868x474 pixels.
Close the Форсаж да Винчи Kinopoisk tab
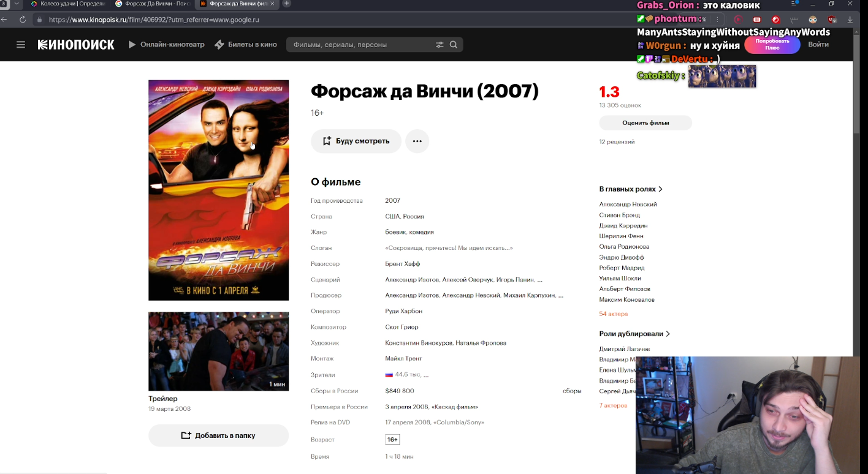pos(272,4)
